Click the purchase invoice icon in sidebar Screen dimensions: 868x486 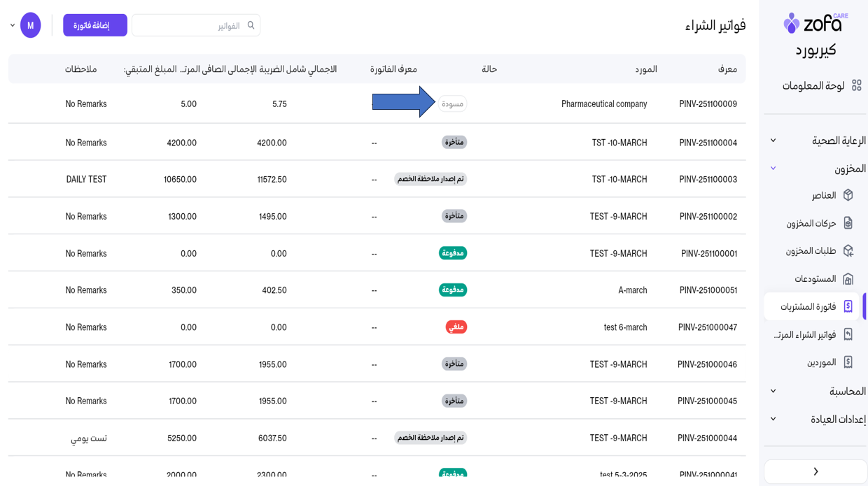[x=848, y=306]
